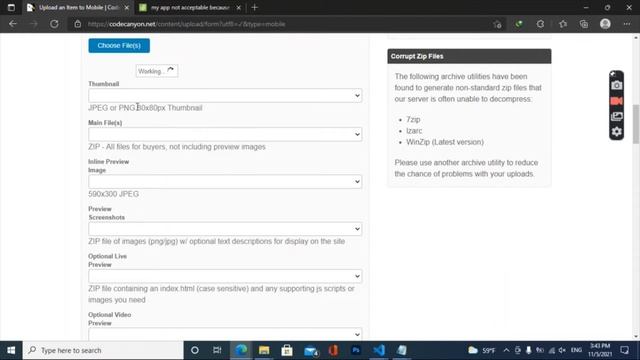Add this page to favorites
This screenshot has width=640, height=360.
[497, 24]
